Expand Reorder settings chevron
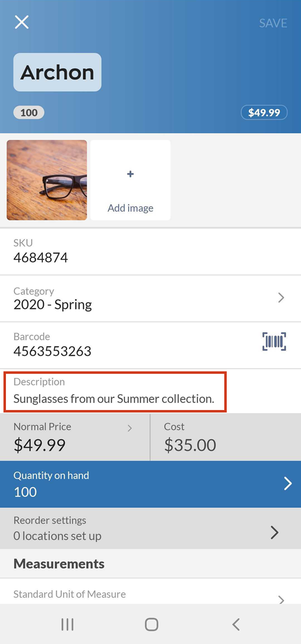Viewport: 301px width, 644px height. click(275, 532)
